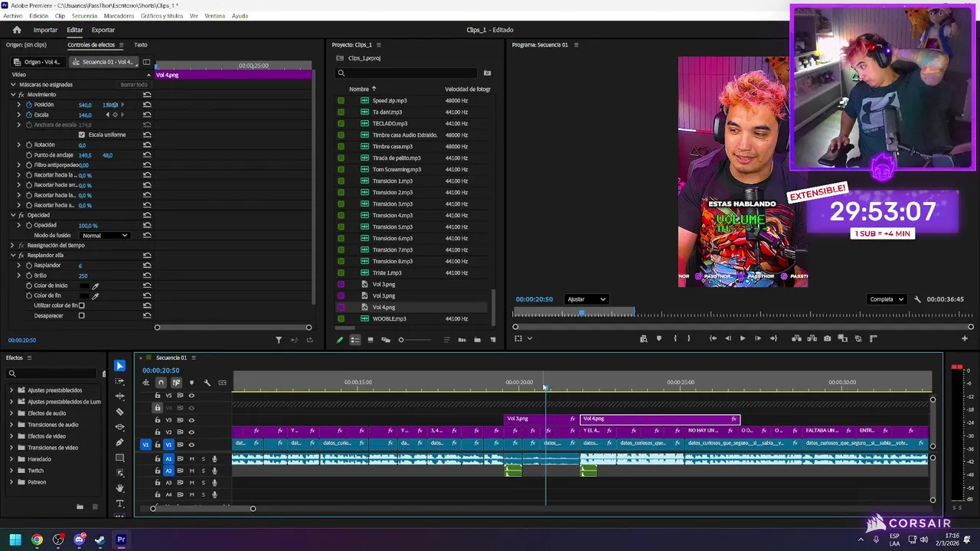Collapse the Movimiento effect group
The width and height of the screenshot is (980, 551).
click(x=12, y=94)
